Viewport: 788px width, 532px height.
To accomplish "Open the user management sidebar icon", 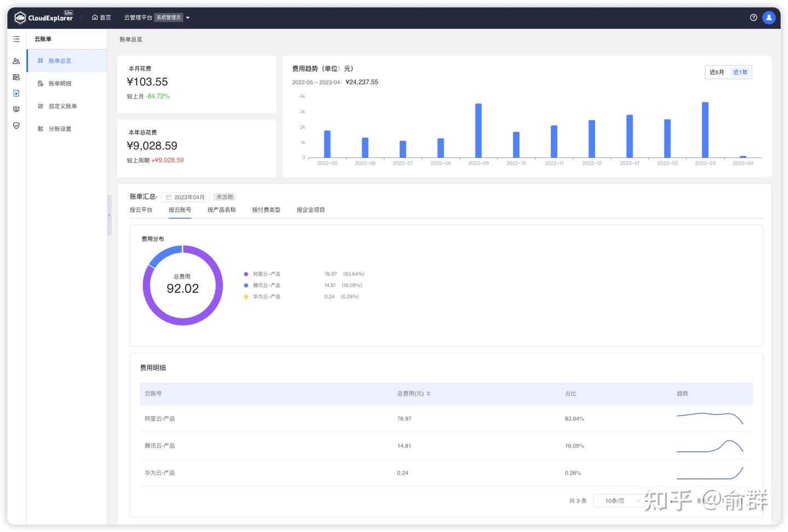I will click(x=16, y=61).
